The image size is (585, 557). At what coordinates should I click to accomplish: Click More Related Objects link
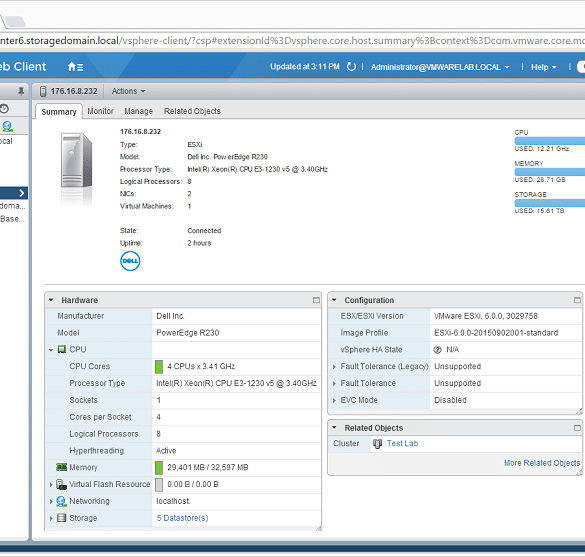[542, 463]
